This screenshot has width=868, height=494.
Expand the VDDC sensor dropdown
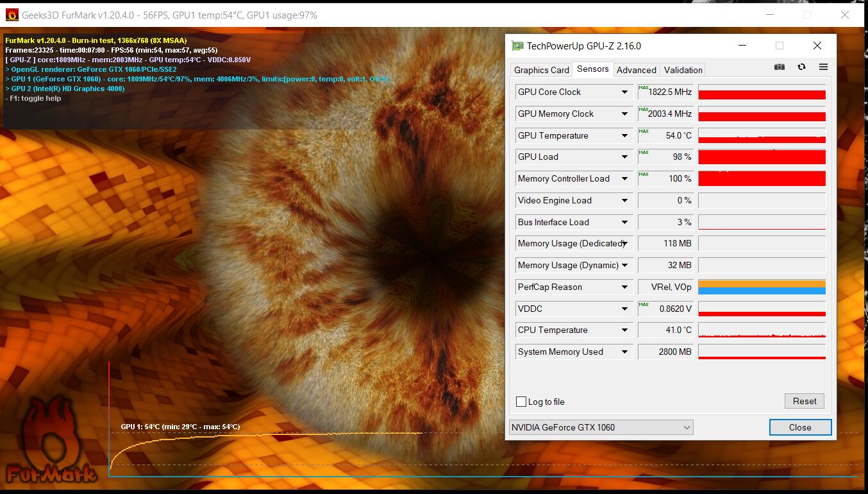(624, 309)
